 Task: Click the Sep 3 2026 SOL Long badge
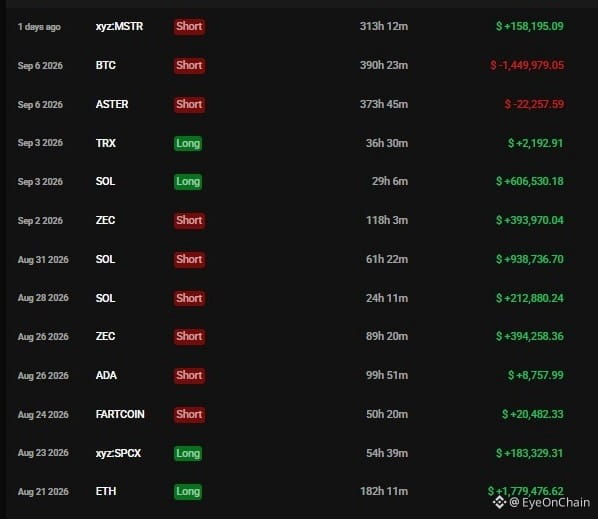[188, 182]
